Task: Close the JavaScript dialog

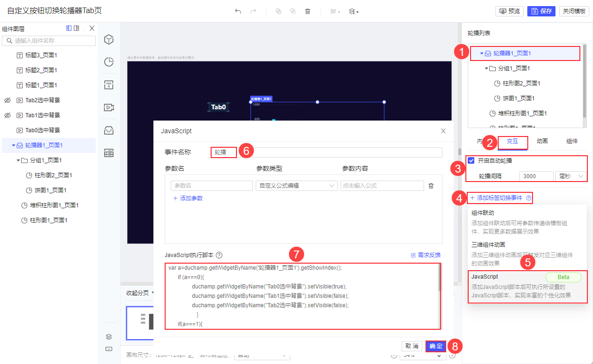Action: [x=443, y=131]
